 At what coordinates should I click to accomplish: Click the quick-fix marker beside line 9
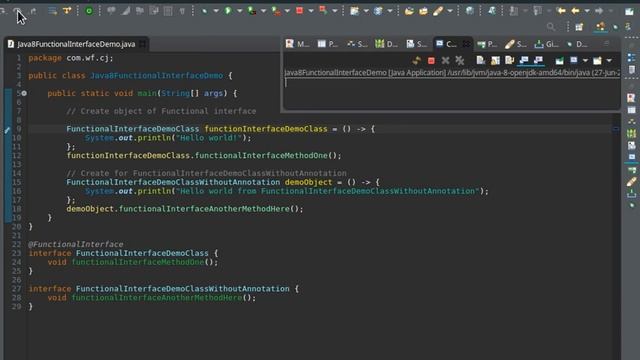pyautogui.click(x=7, y=130)
